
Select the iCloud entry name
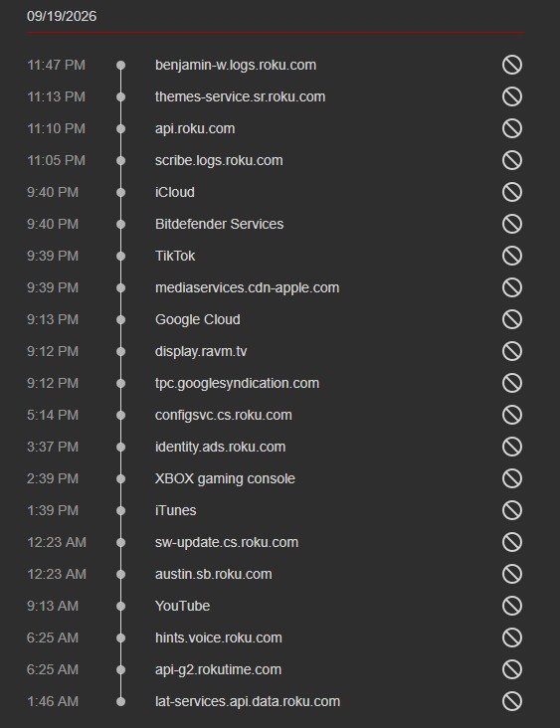[x=175, y=192]
